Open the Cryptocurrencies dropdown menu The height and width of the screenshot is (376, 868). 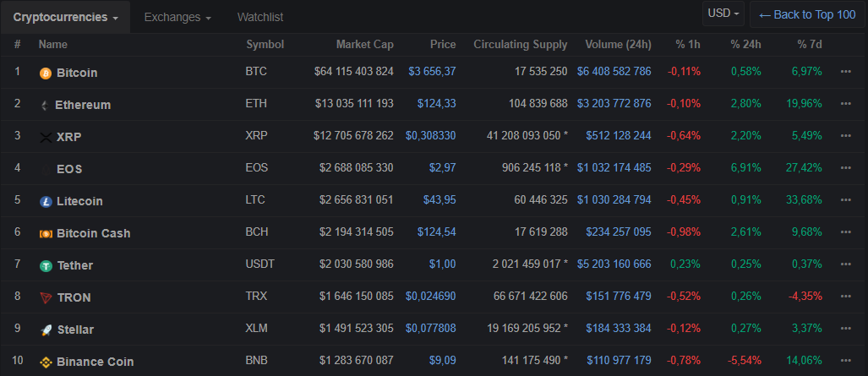coord(65,17)
